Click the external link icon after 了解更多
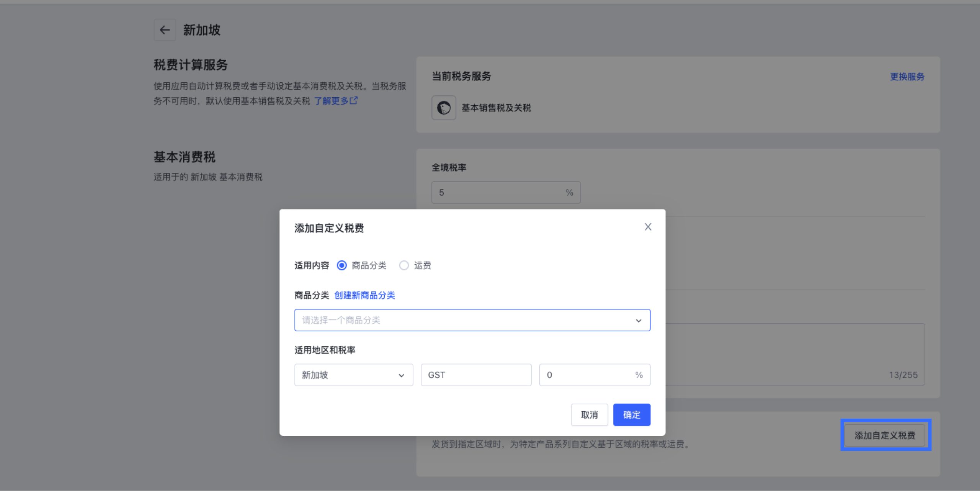This screenshot has width=980, height=491. (x=354, y=100)
